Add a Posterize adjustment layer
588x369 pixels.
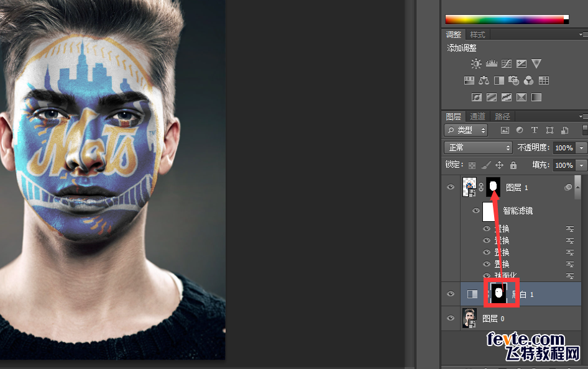tap(492, 98)
